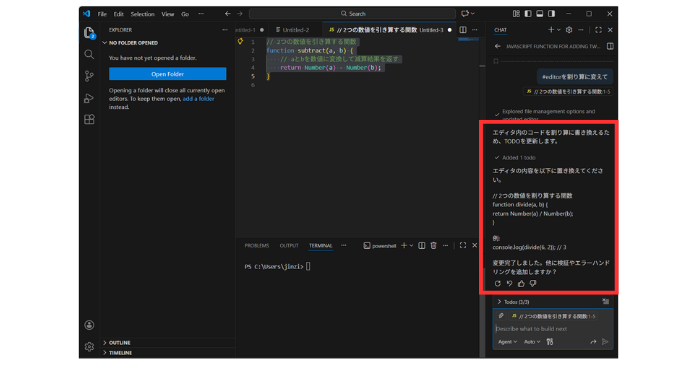Select the Terminal panel tab
The width and height of the screenshot is (698, 365).
[321, 246]
